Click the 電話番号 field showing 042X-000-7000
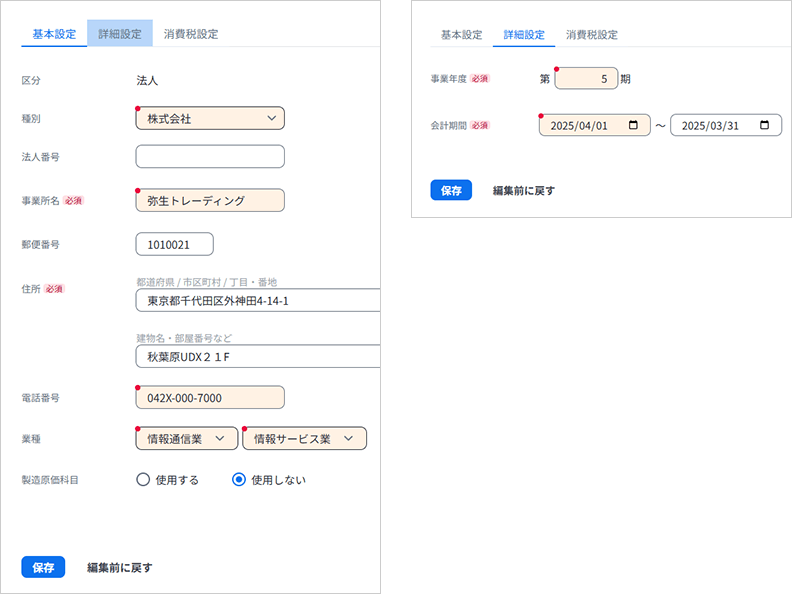The image size is (792, 594). coord(210,398)
